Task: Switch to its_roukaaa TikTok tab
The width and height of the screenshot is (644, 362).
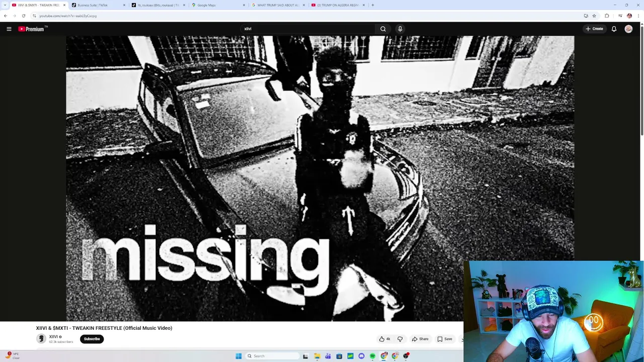Action: (x=157, y=5)
